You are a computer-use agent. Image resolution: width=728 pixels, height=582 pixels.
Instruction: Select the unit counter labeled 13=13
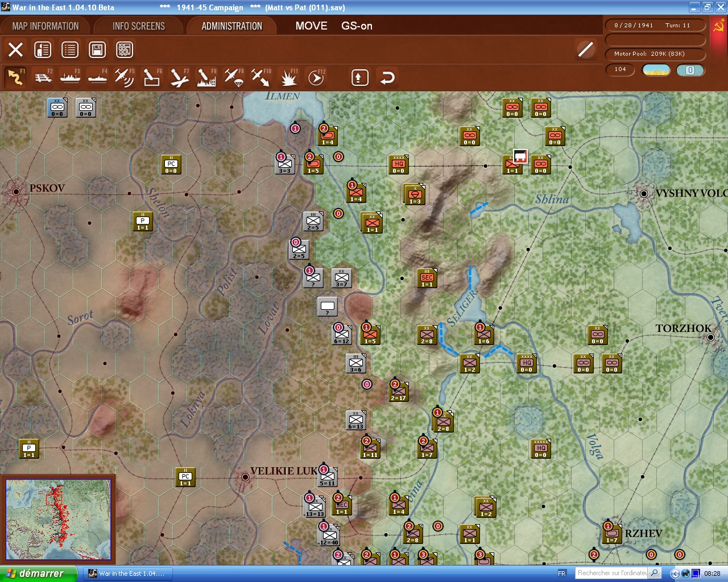pos(315,507)
